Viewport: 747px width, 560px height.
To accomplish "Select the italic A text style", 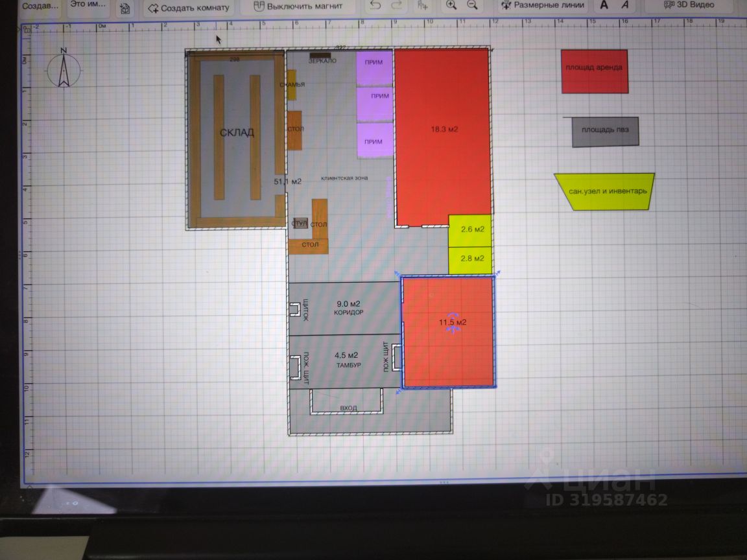I will [625, 5].
